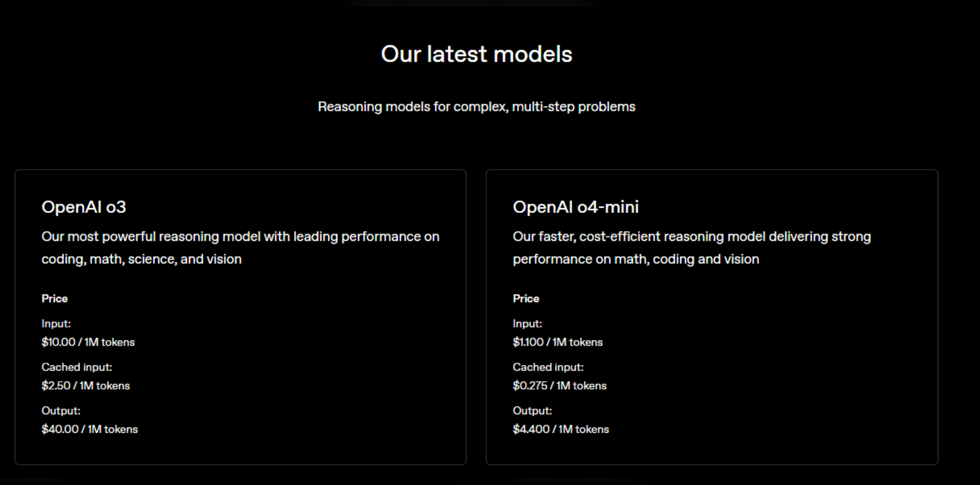Image resolution: width=980 pixels, height=485 pixels.
Task: Click the $0.275 / 1M tokens cached price
Action: coord(560,385)
